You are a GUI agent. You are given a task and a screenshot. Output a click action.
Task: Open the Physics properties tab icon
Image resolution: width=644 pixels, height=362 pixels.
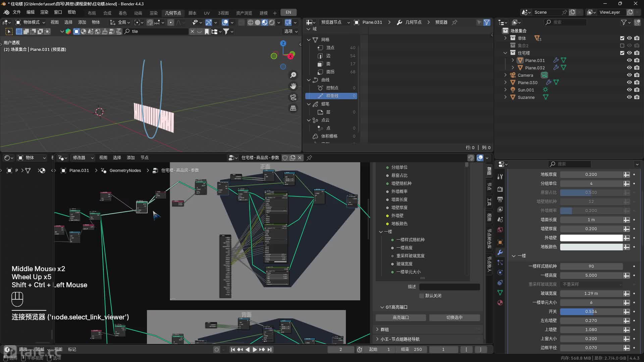[x=500, y=273]
